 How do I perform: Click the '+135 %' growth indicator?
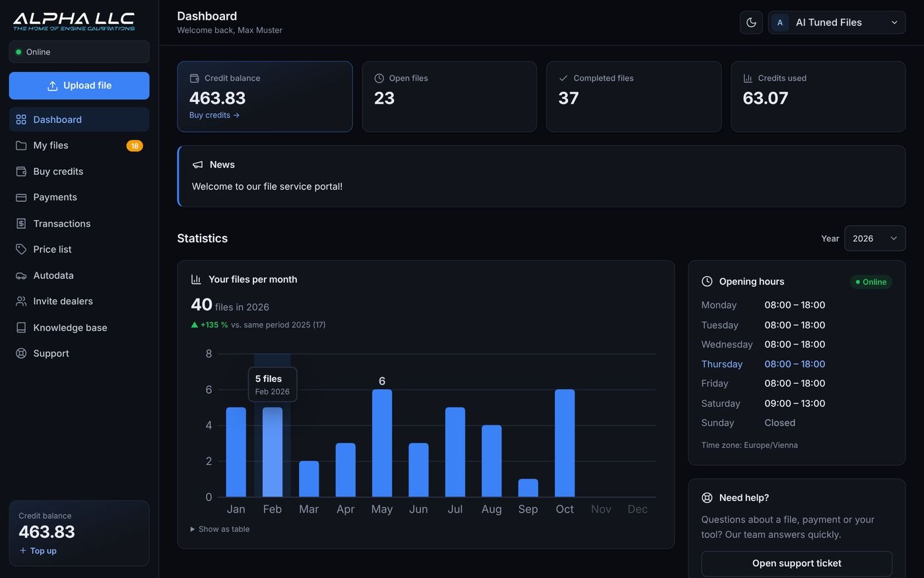coord(209,325)
